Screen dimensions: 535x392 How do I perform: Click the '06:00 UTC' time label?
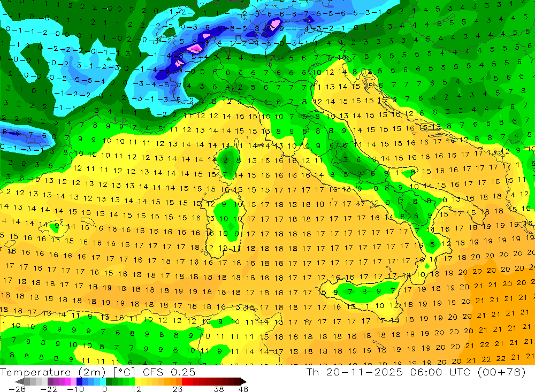tap(440, 372)
